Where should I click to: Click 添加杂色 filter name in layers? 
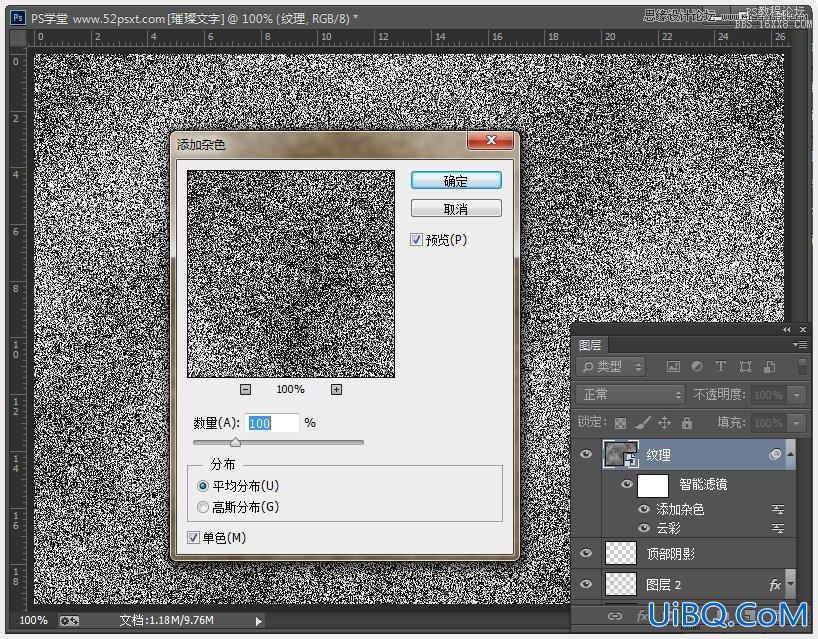pos(680,509)
